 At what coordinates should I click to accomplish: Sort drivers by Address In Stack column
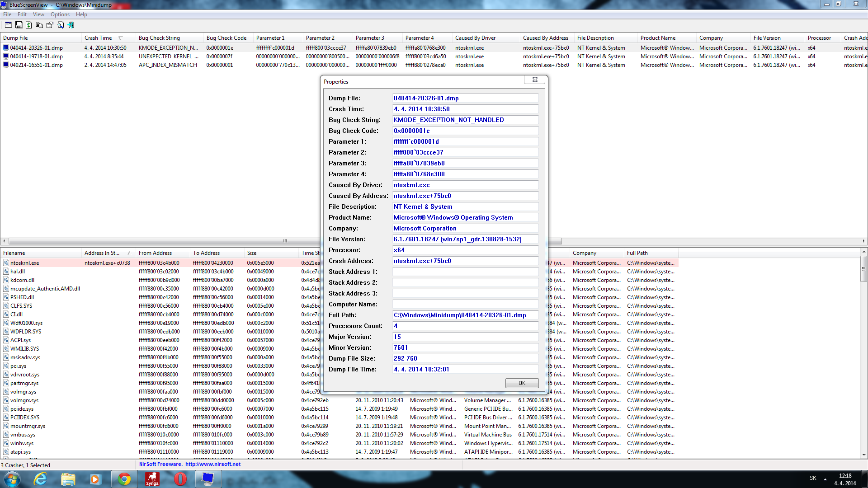(x=102, y=253)
